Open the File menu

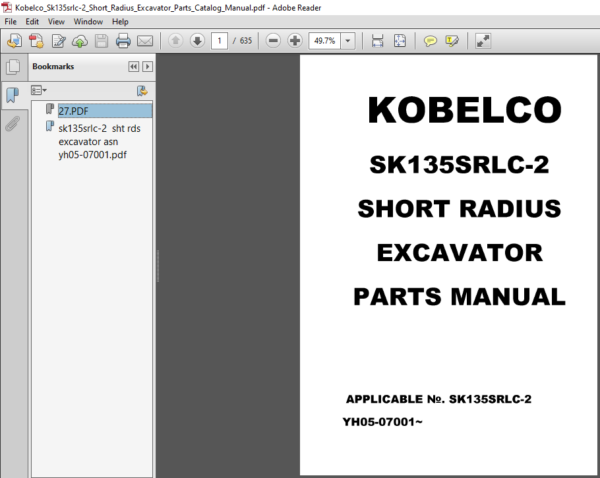(x=10, y=21)
